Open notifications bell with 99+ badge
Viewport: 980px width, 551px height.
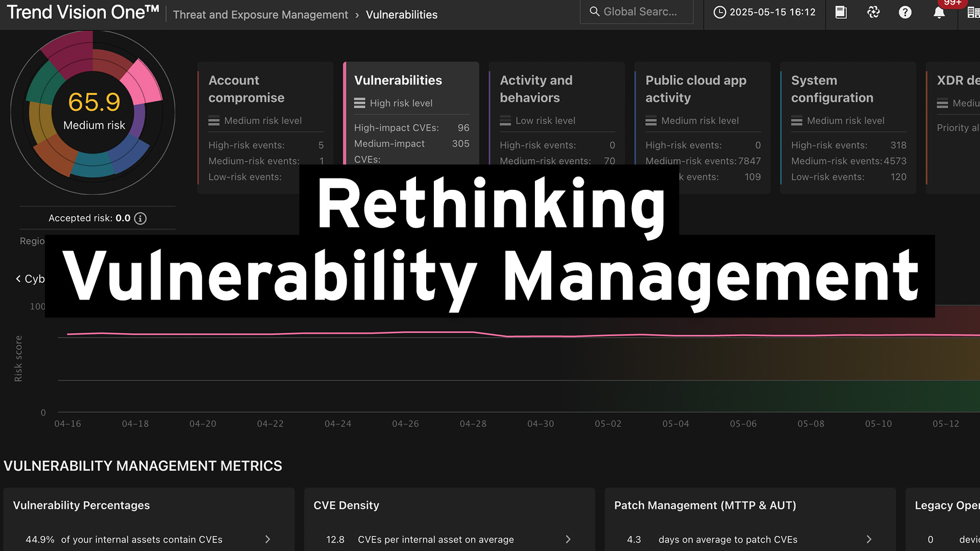[x=939, y=12]
